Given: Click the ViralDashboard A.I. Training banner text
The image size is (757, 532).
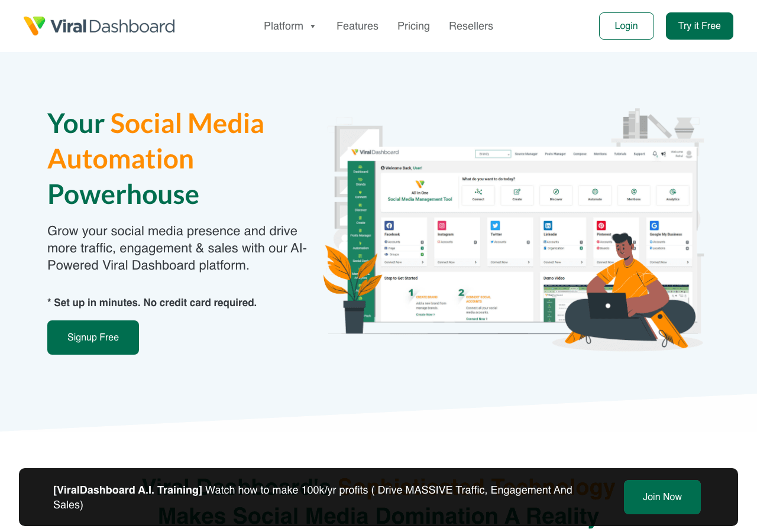Looking at the screenshot, I should point(313,497).
